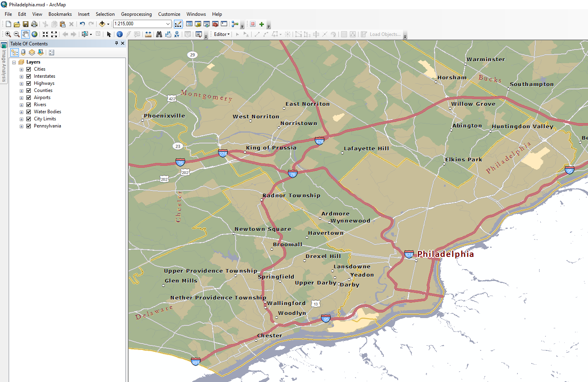Uncheck the Counties layer checkbox

click(28, 90)
